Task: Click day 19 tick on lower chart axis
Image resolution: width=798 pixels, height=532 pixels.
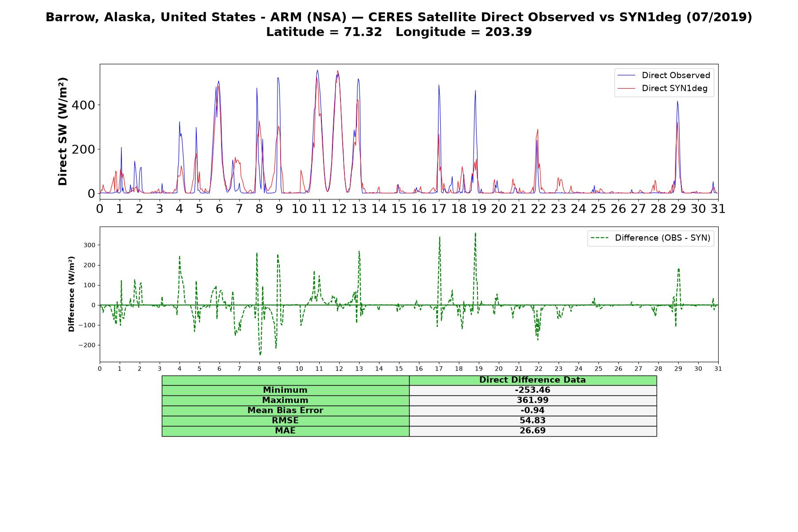Action: click(478, 368)
